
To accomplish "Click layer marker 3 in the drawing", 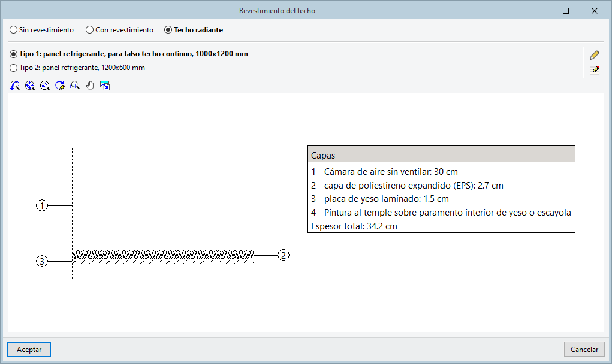I will (x=42, y=261).
